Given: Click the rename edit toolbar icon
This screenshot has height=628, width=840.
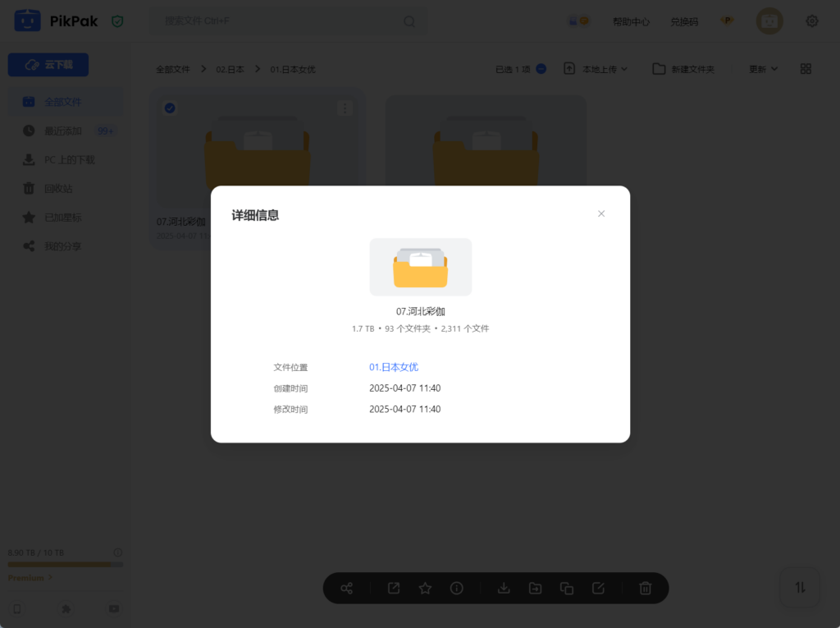Looking at the screenshot, I should (598, 589).
